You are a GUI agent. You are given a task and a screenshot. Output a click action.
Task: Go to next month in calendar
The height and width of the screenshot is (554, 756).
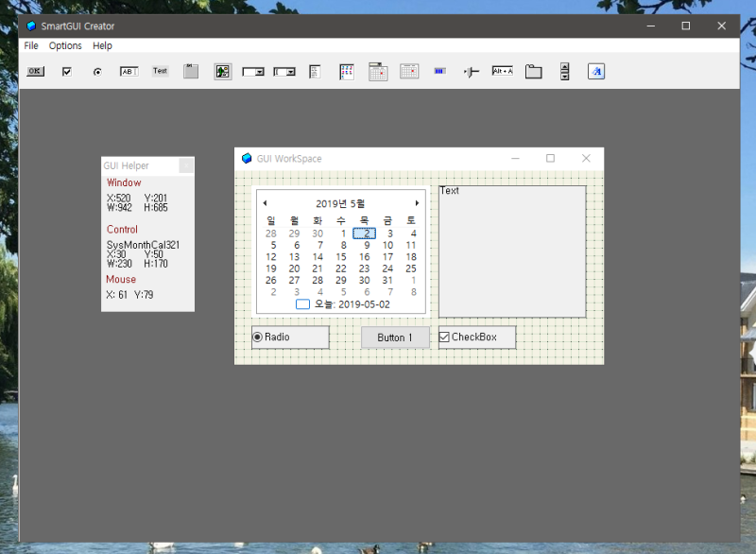(417, 203)
